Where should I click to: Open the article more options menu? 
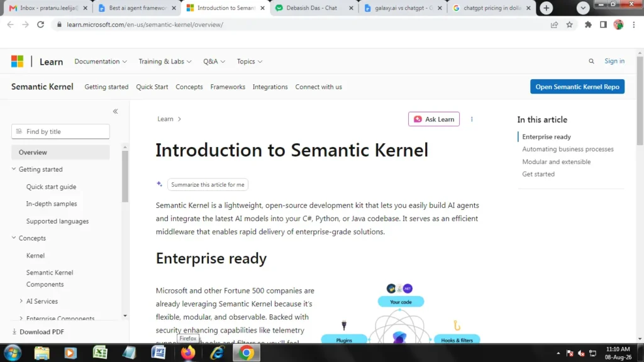point(472,119)
